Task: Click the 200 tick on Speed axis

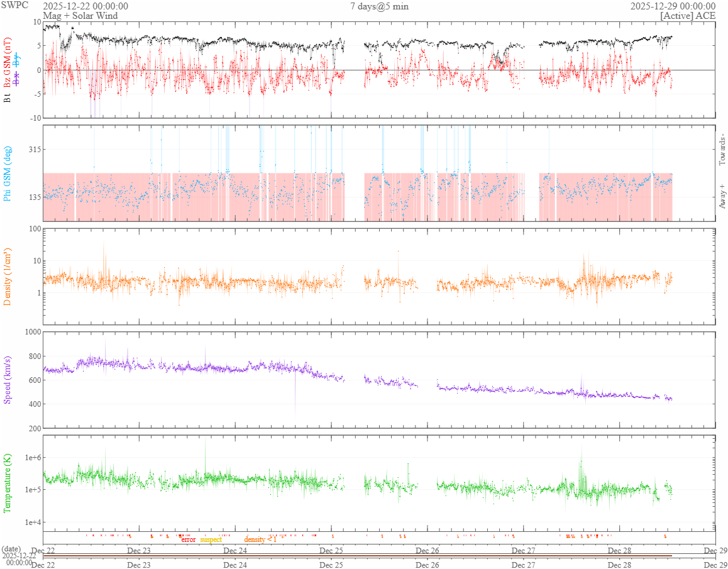Action: point(35,428)
